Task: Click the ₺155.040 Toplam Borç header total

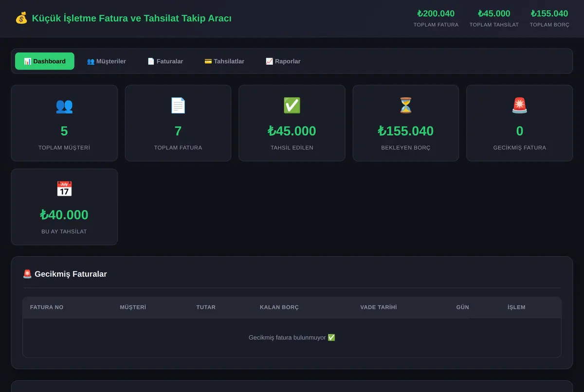Action: point(549,18)
